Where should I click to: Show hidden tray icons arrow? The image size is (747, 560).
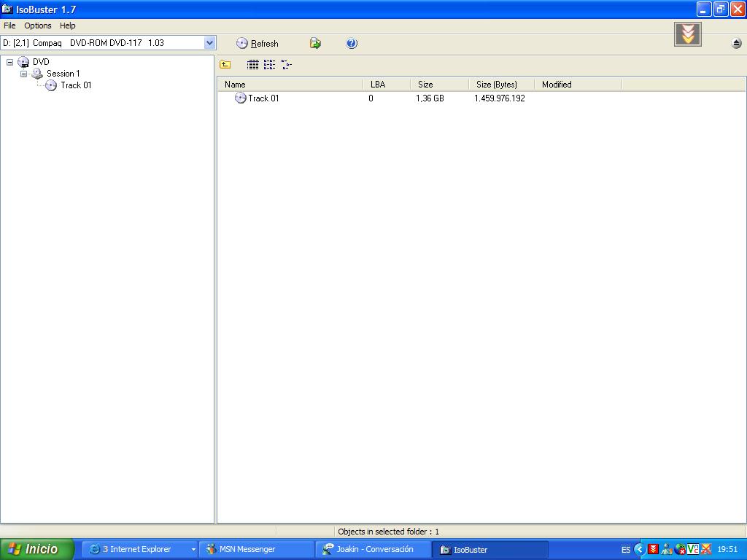639,550
